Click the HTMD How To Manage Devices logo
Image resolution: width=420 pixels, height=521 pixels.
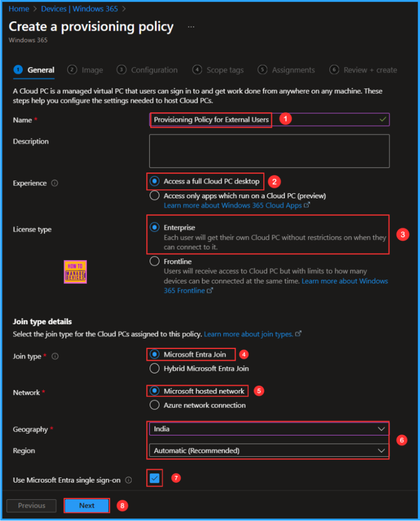[75, 272]
